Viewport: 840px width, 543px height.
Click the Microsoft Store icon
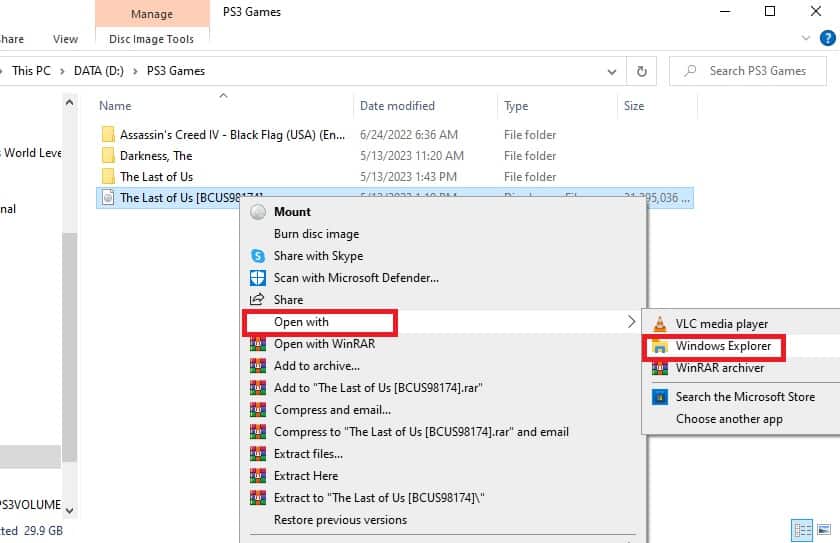coord(660,397)
